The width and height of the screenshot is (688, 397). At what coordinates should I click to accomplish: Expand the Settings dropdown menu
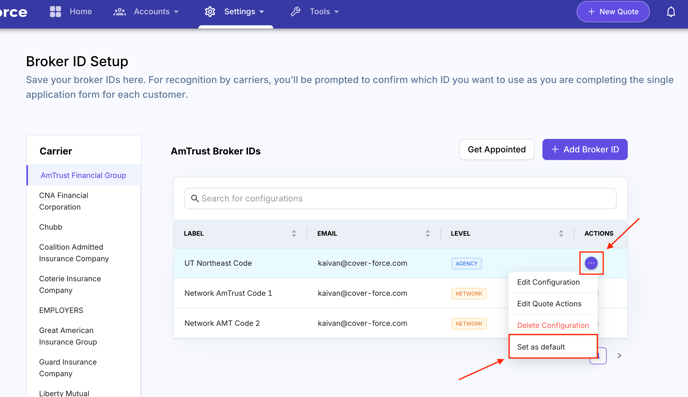point(262,12)
